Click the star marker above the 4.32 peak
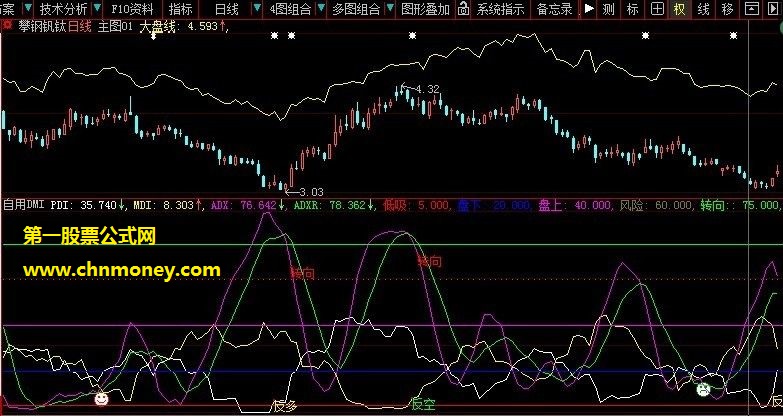This screenshot has width=783, height=416. click(412, 35)
